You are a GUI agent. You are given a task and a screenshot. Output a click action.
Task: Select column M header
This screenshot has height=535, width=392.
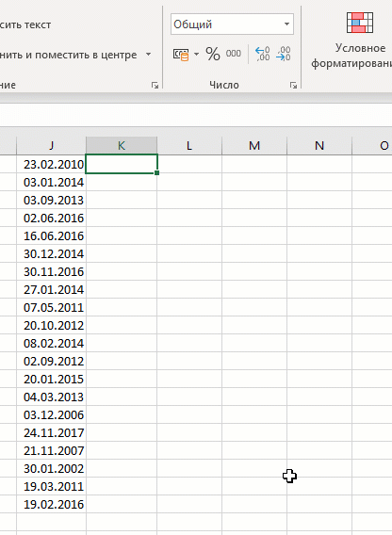254,146
